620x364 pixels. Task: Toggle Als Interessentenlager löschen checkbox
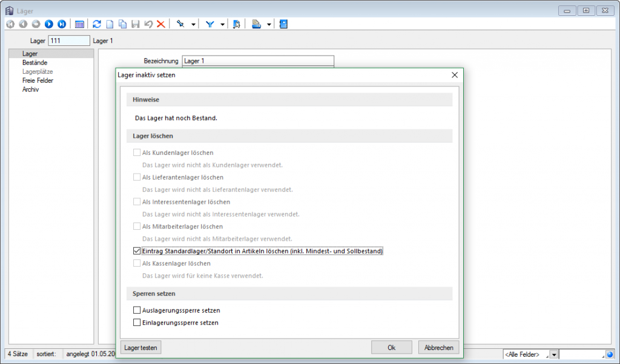[x=137, y=202]
